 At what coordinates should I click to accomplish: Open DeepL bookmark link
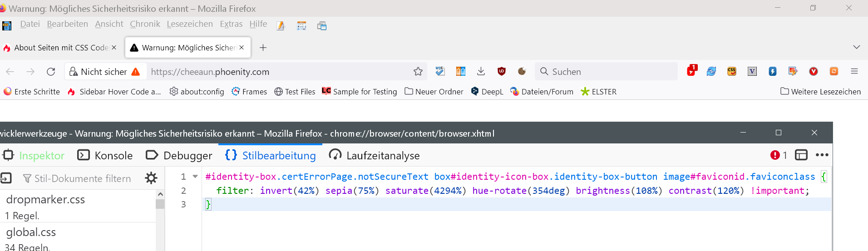tap(487, 92)
